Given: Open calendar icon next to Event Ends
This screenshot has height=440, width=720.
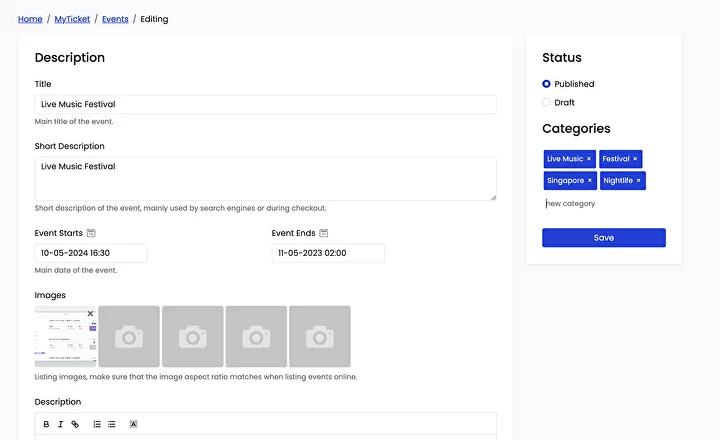Looking at the screenshot, I should point(324,233).
